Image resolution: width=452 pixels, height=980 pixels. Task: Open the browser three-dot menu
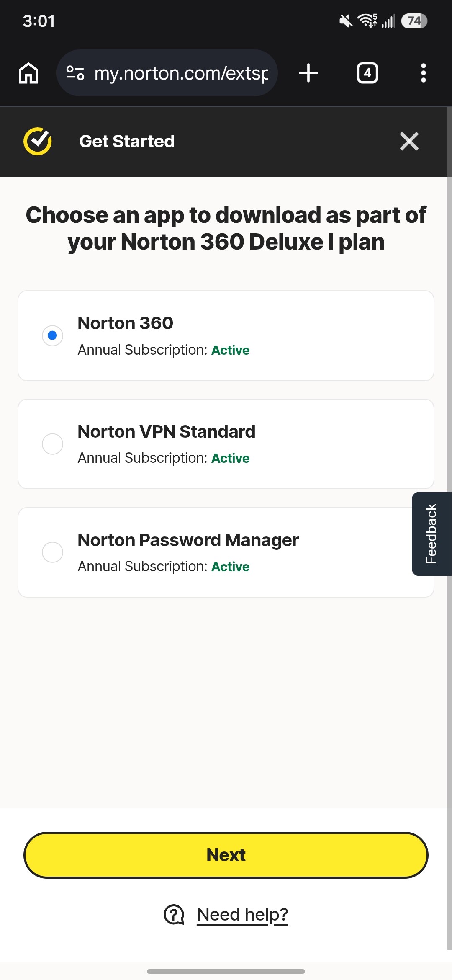pos(424,73)
